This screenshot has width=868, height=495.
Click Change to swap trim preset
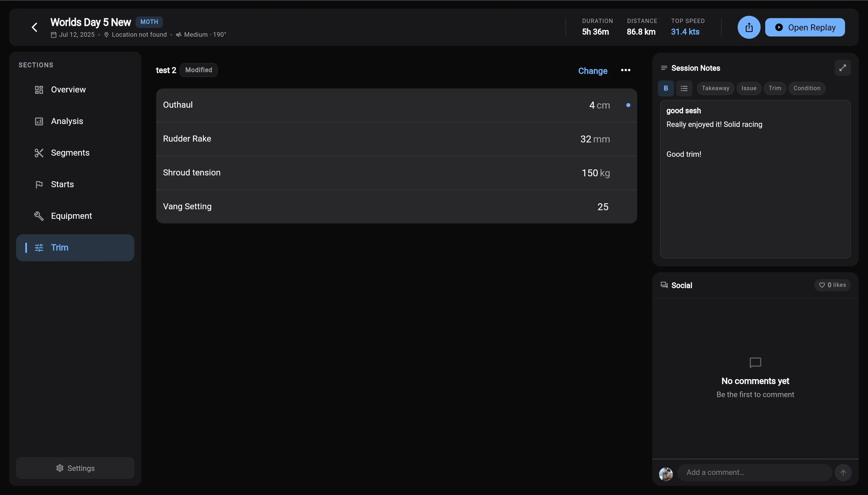(x=593, y=71)
